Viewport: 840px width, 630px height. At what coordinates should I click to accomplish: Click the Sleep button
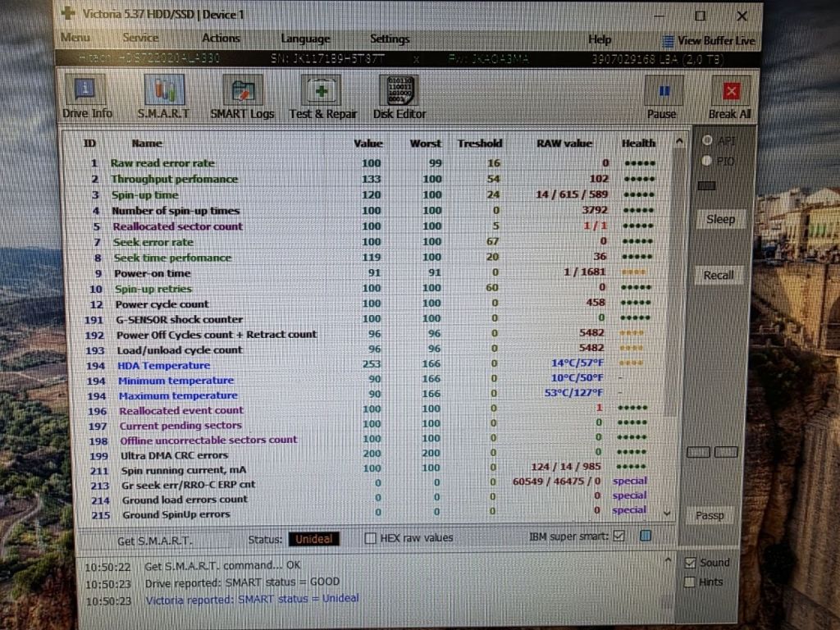[x=720, y=219]
